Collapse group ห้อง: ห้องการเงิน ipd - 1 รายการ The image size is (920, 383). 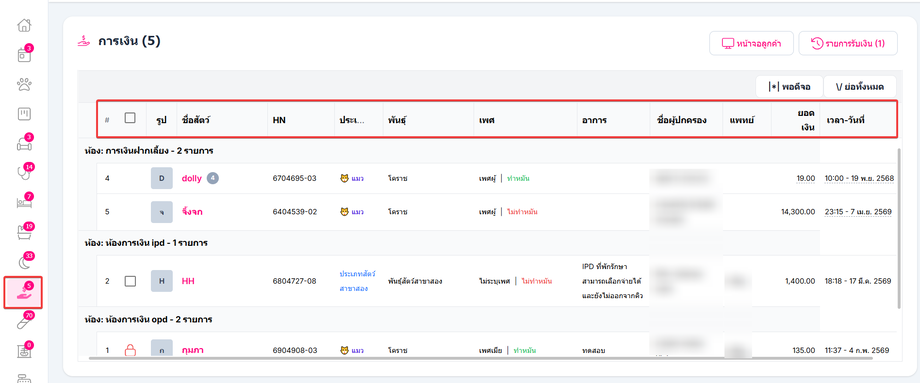pos(146,243)
